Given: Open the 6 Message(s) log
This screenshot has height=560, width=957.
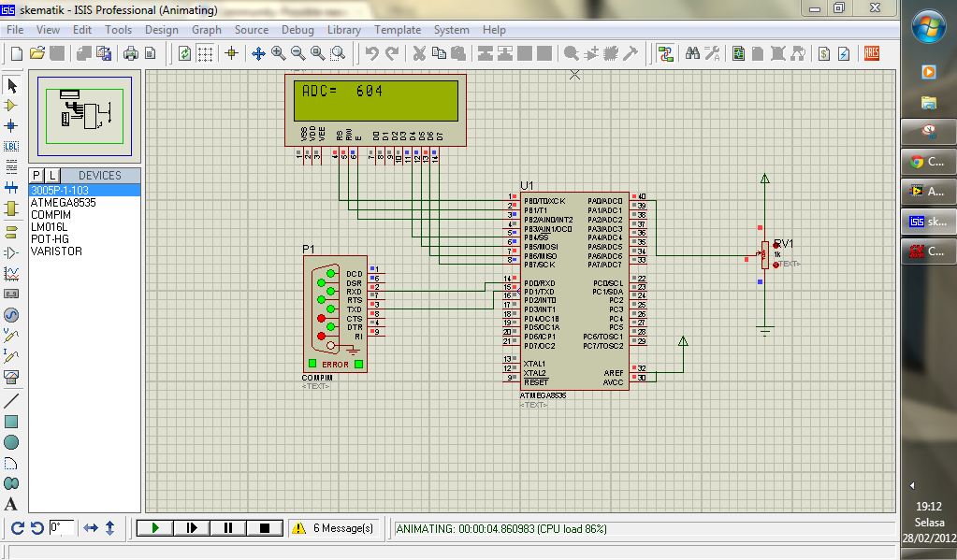Looking at the screenshot, I should pos(334,528).
